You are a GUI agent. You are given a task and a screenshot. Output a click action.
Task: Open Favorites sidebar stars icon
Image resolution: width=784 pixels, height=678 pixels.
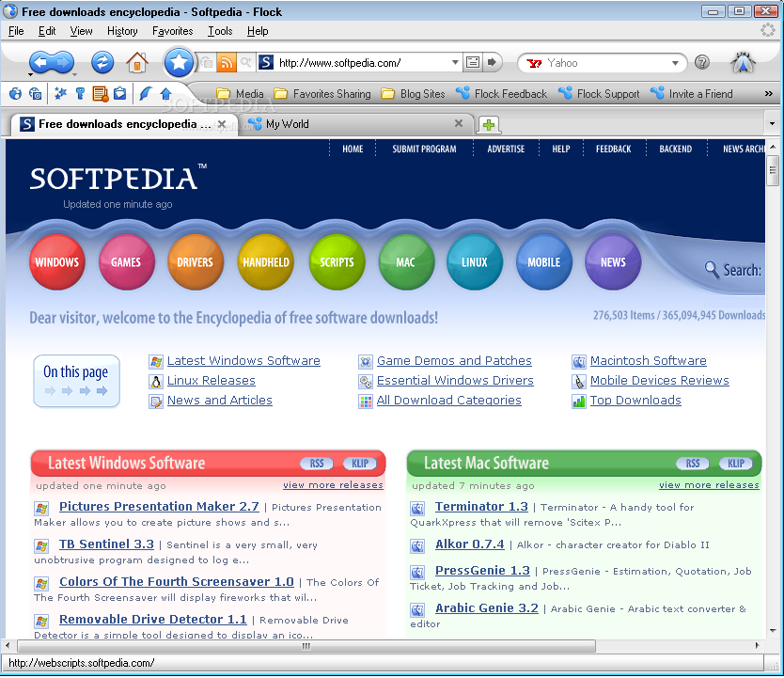coord(60,93)
